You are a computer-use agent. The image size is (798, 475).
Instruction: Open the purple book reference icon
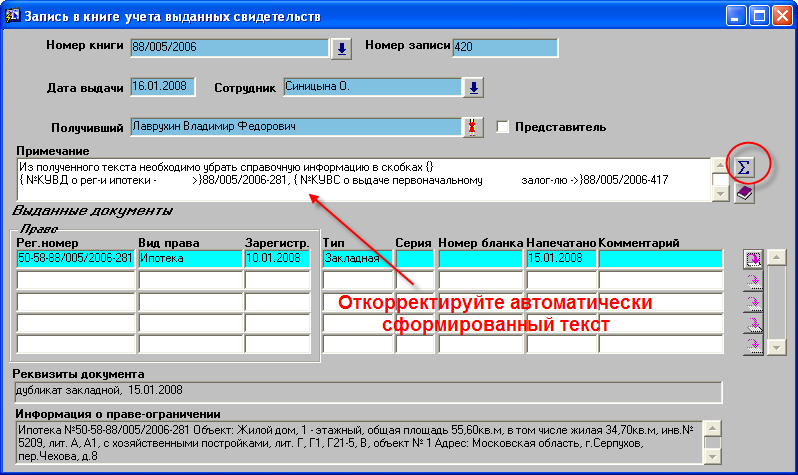click(x=744, y=193)
